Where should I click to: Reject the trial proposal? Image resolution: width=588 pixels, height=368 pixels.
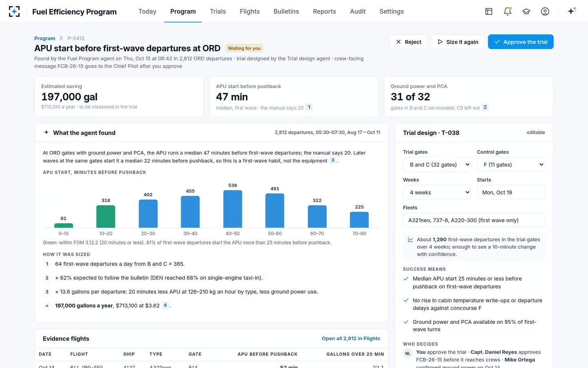click(408, 42)
